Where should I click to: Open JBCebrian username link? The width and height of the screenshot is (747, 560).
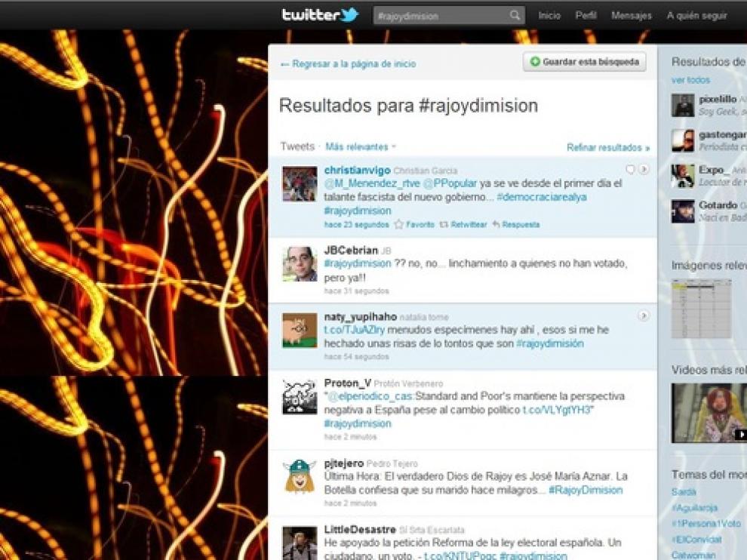tap(351, 251)
